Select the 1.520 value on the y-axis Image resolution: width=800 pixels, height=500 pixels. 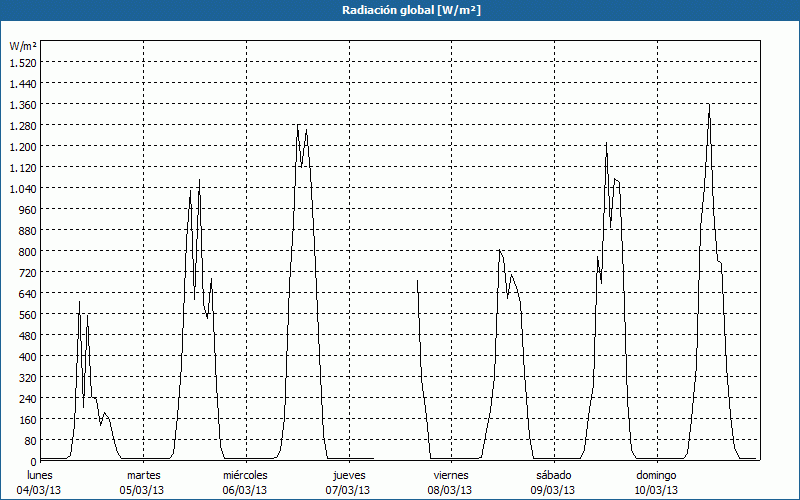pos(22,62)
